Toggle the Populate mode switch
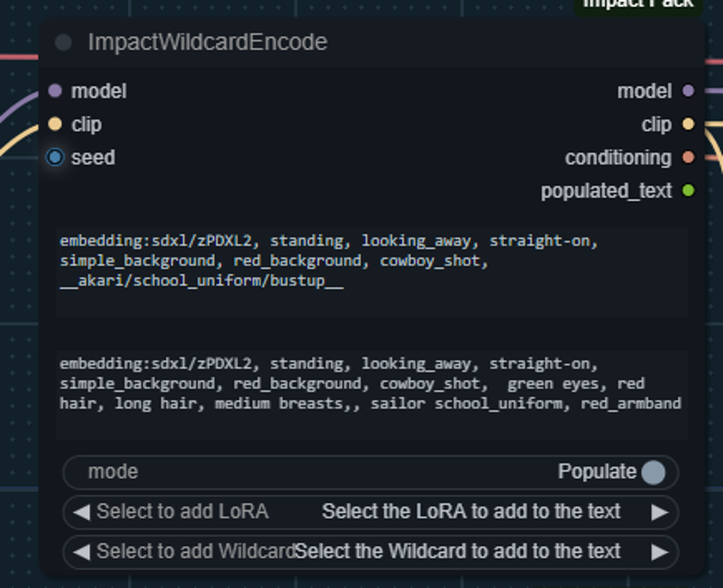723x588 pixels. (653, 472)
